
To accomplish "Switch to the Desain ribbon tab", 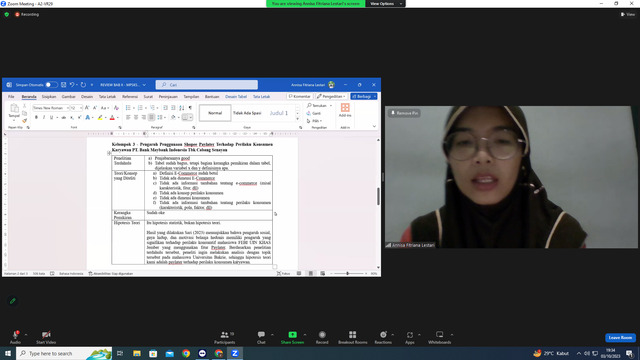I will coord(87,97).
